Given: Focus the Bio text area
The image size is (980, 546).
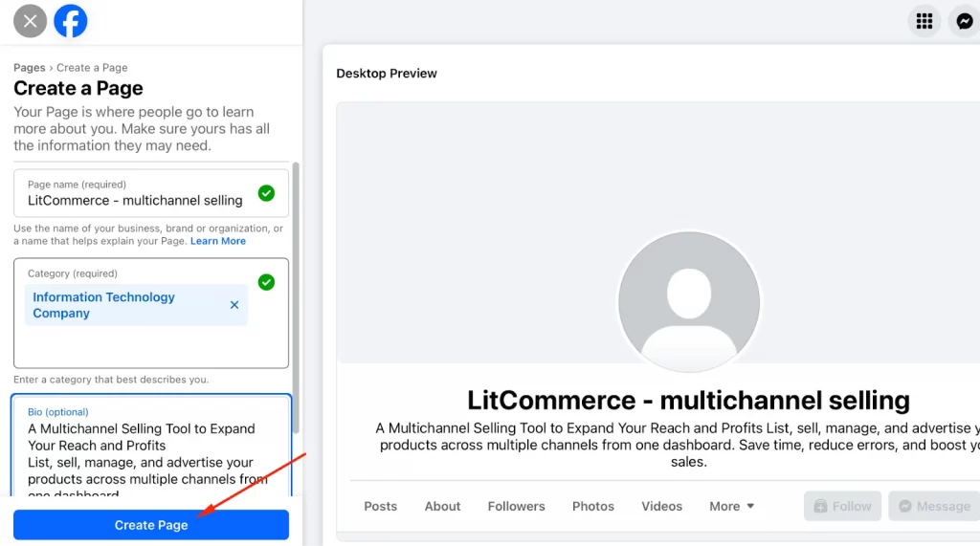Looking at the screenshot, I should point(151,446).
